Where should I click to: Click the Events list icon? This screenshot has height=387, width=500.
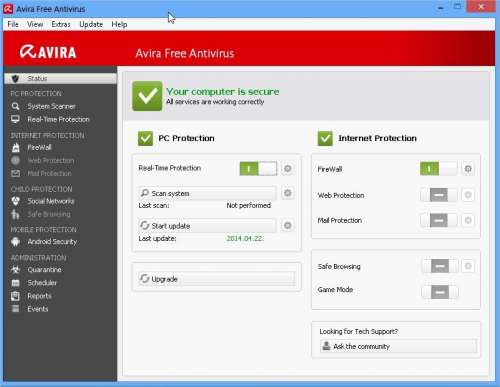(15, 309)
